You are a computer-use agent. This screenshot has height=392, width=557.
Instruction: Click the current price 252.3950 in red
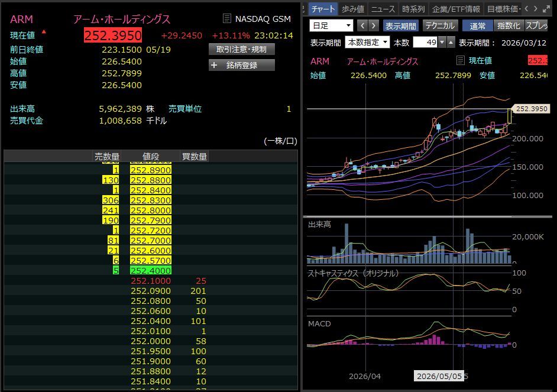point(113,35)
